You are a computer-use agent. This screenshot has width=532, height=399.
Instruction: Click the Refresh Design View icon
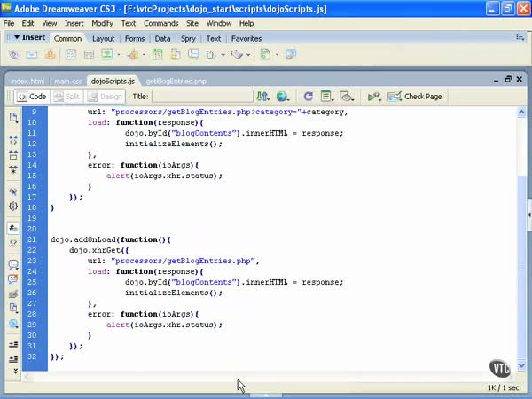tap(308, 96)
